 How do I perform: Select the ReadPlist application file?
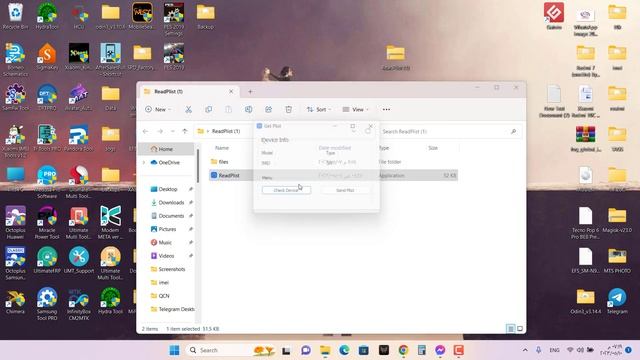(x=333, y=176)
